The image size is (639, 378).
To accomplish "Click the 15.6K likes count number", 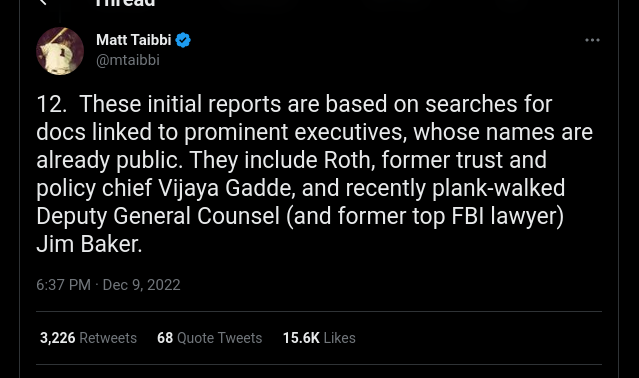I will tap(301, 338).
